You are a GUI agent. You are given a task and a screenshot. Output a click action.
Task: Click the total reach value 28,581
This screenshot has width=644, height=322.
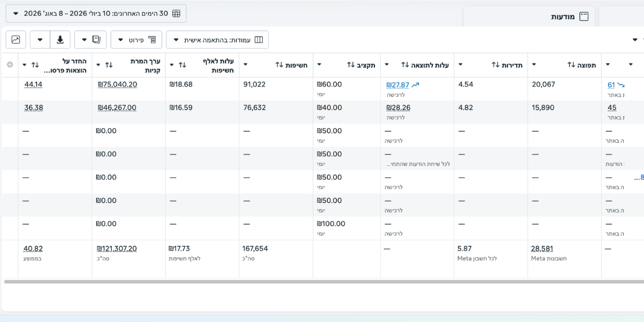pos(542,249)
